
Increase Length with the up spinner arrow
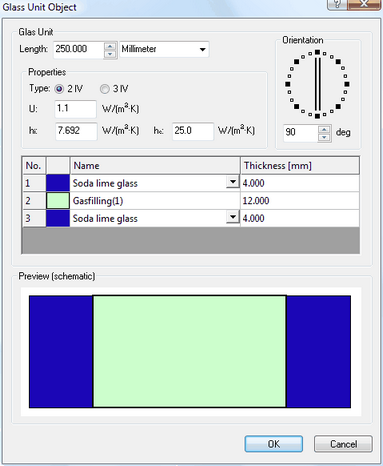[110, 46]
